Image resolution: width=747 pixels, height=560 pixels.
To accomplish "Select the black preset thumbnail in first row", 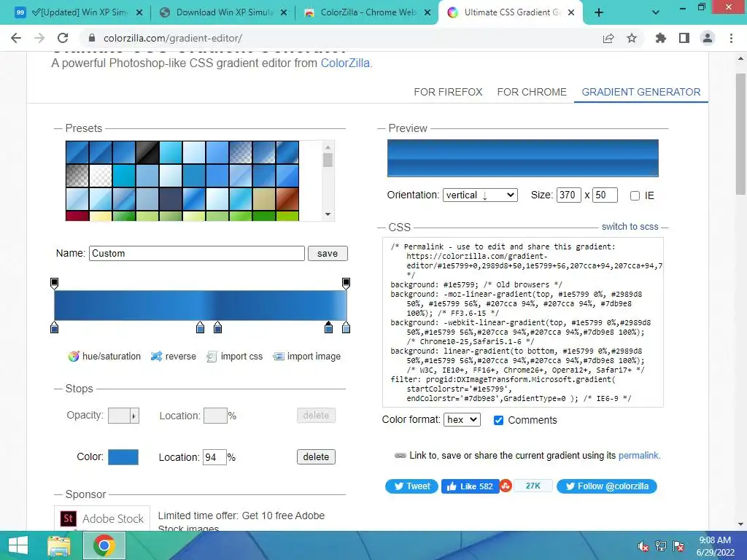I will pos(147,152).
